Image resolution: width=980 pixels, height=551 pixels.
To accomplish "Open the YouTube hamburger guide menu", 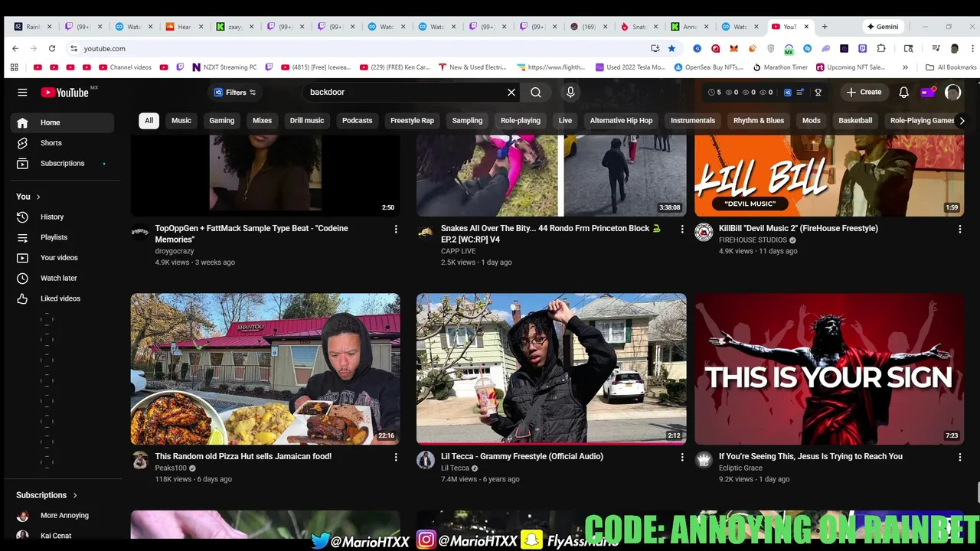I will tap(22, 92).
